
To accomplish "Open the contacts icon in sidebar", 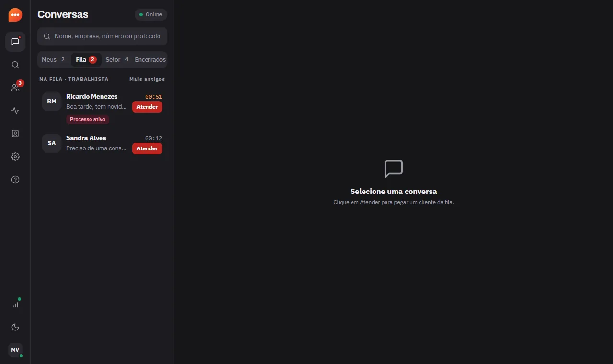I will click(15, 134).
